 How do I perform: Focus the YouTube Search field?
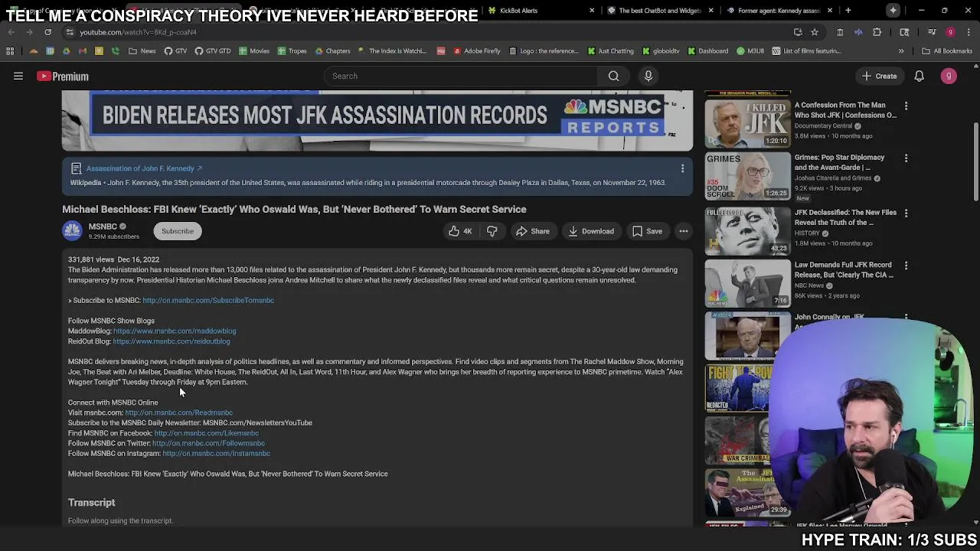462,76
